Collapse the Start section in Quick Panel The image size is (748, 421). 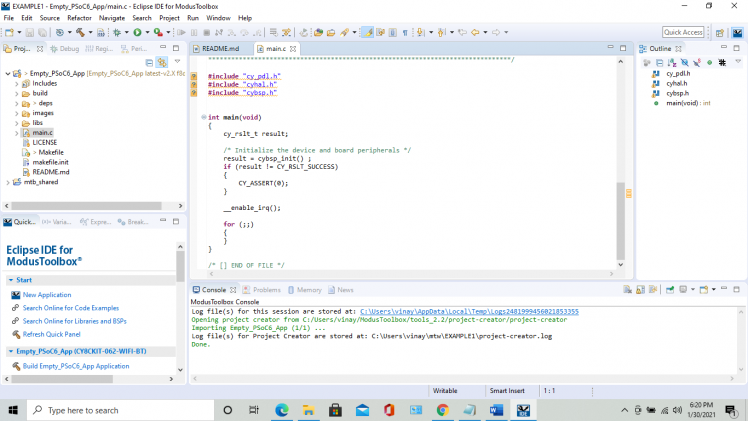[11, 280]
